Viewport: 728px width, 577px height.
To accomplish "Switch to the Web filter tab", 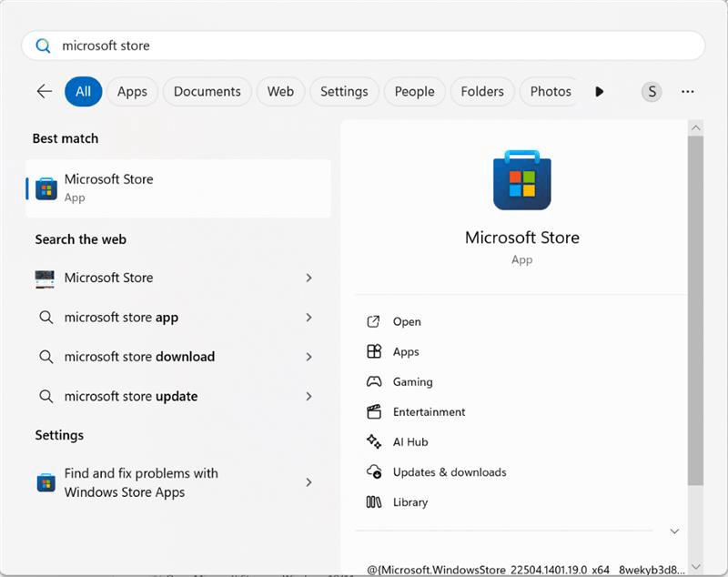I will (280, 91).
